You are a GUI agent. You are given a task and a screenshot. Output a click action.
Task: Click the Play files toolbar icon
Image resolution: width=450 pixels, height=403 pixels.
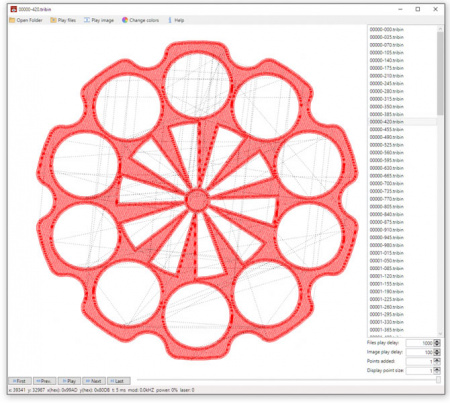point(53,20)
